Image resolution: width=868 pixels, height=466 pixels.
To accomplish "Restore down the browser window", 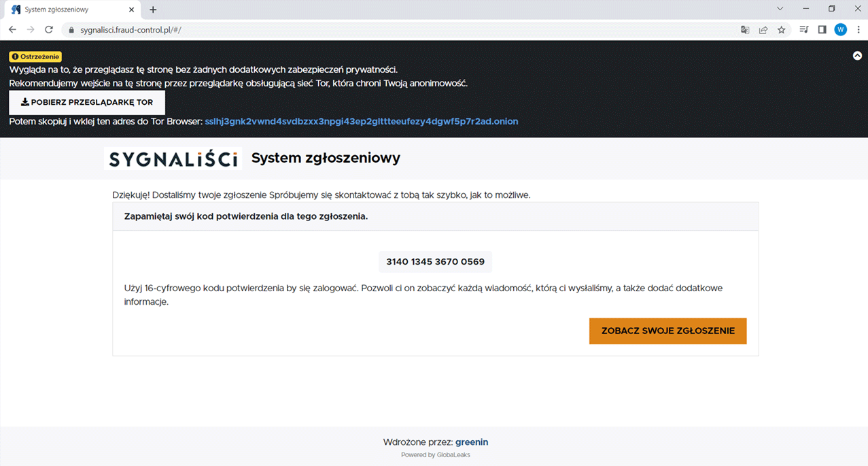I will tap(831, 9).
